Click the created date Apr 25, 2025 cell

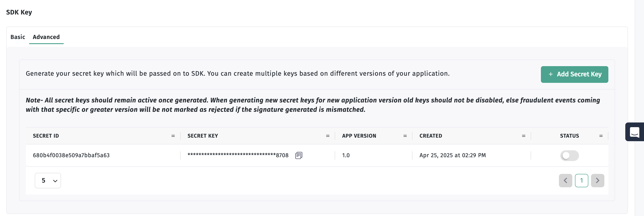[452, 155]
